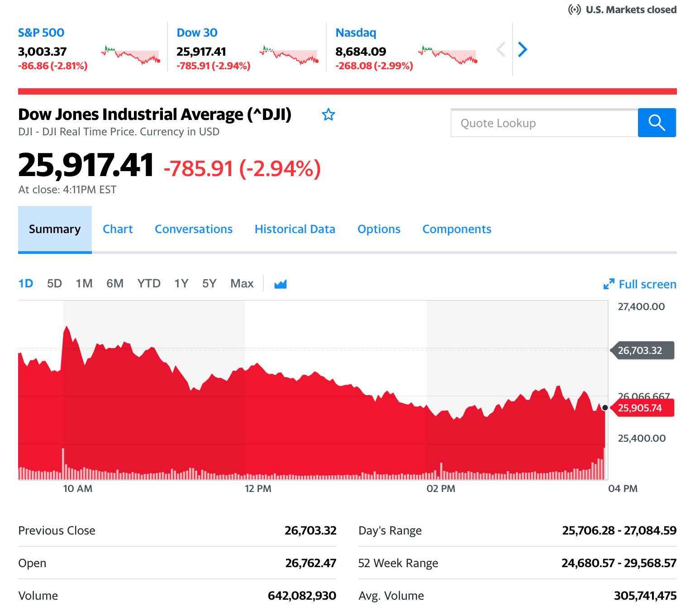This screenshot has width=695, height=616.
Task: Click the Quote Lookup search field
Action: point(544,123)
